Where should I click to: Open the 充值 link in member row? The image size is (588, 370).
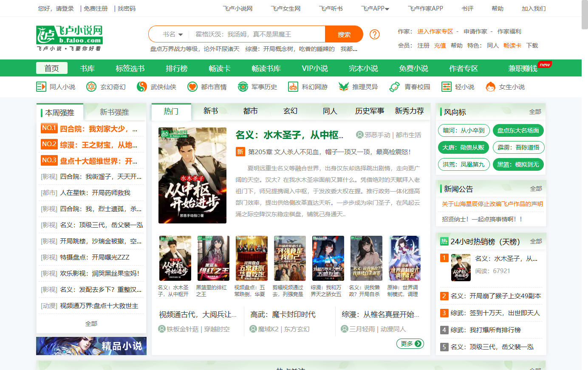[x=440, y=45]
